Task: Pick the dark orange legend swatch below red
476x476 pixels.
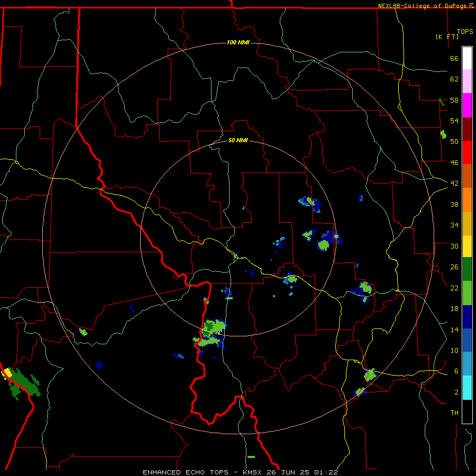Action: tap(467, 176)
